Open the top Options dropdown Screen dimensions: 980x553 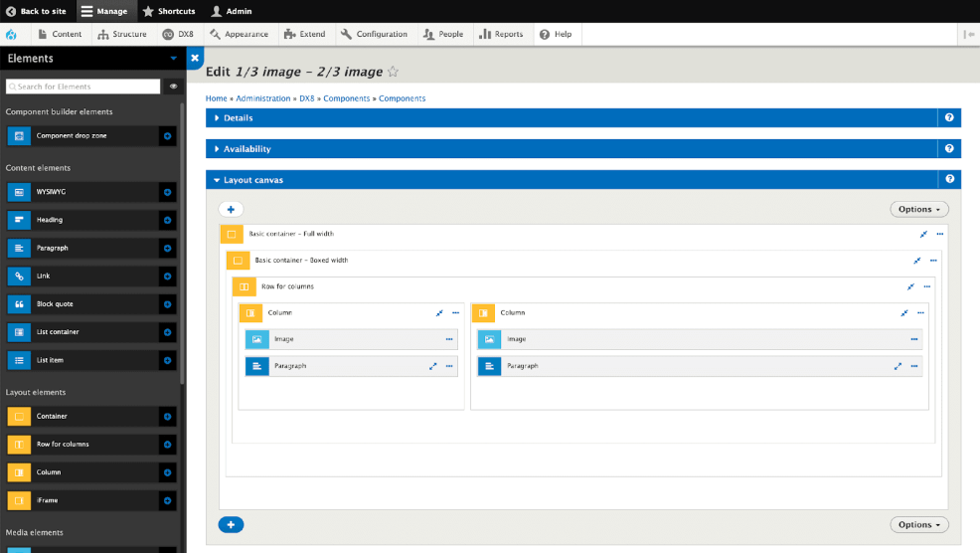click(x=918, y=210)
